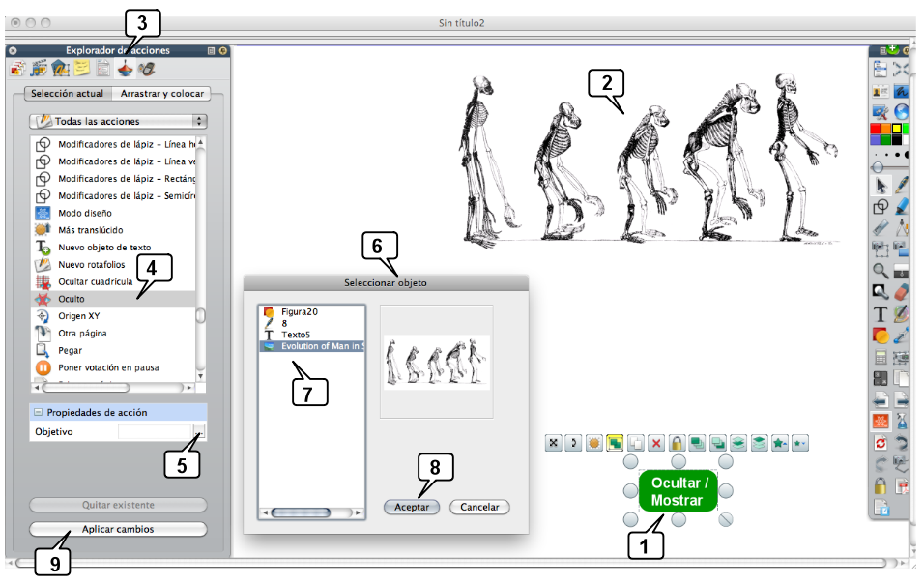924x585 pixels.
Task: Click the magnifier zoom tool in toolbox
Action: click(x=881, y=271)
